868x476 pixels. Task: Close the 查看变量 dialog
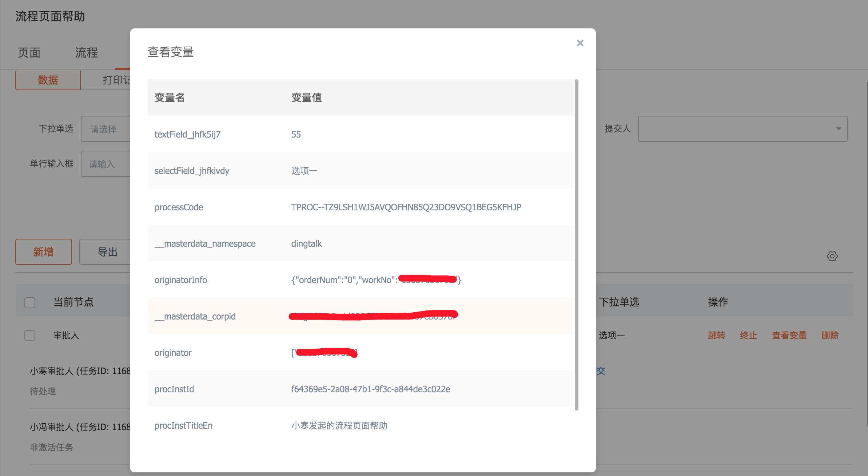point(580,43)
